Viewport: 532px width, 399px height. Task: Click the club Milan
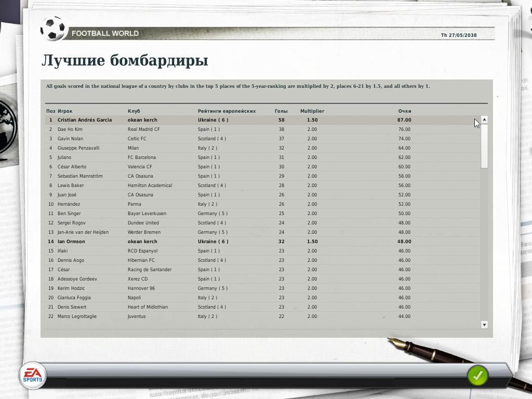click(x=134, y=148)
